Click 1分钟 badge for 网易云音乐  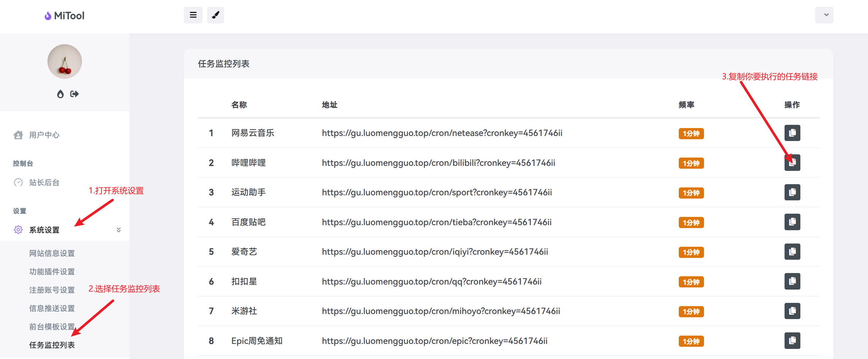[691, 133]
